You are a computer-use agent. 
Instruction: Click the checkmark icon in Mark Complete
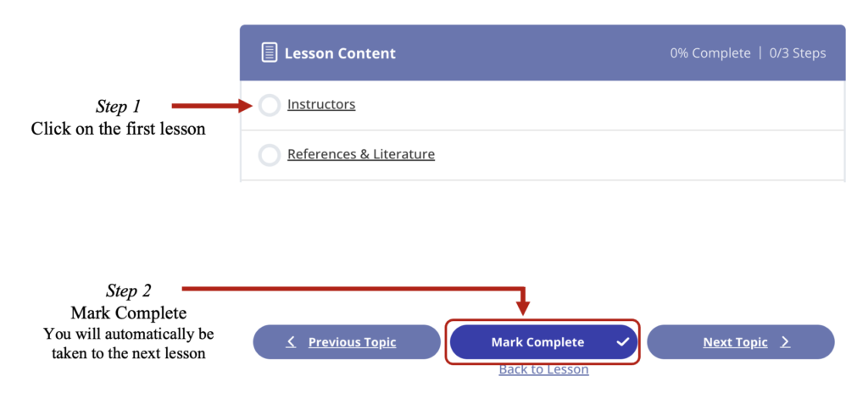623,342
